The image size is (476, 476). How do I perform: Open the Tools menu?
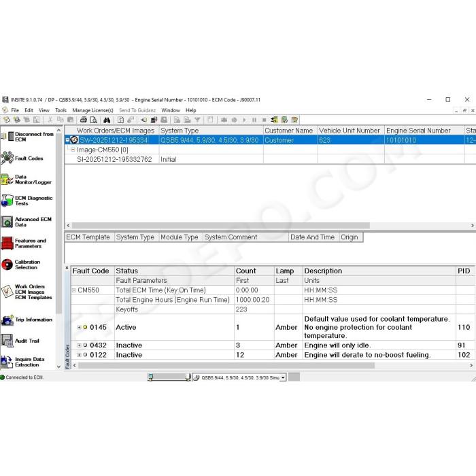point(61,110)
